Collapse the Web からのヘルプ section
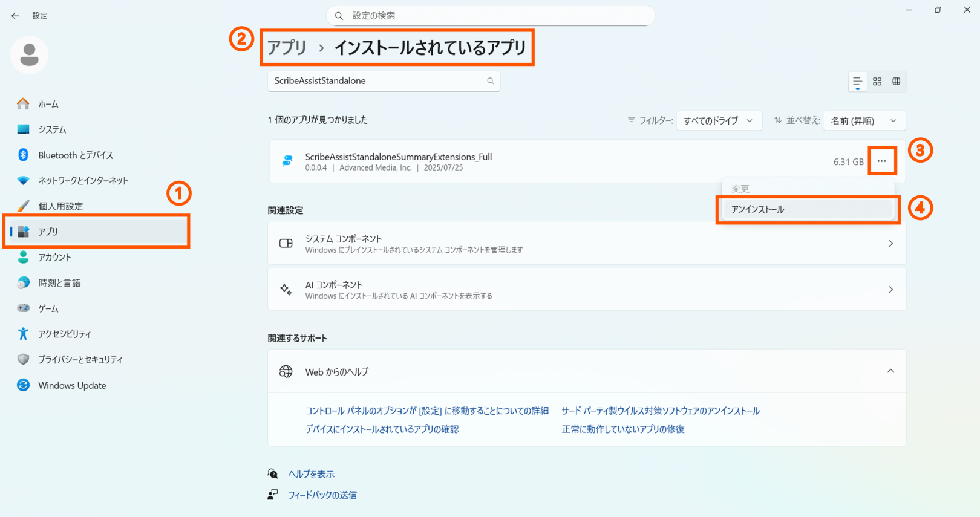 pos(890,371)
